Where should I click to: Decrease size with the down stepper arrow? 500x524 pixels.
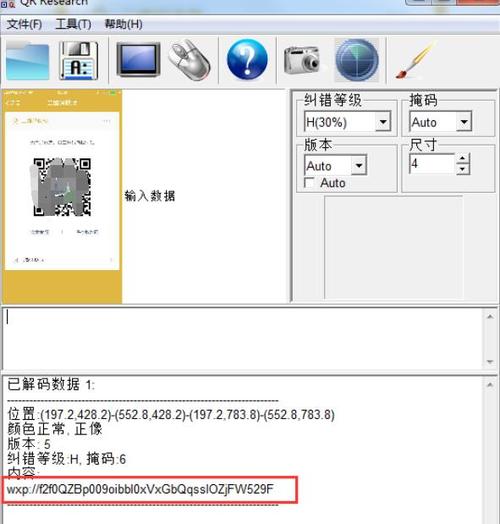(463, 169)
